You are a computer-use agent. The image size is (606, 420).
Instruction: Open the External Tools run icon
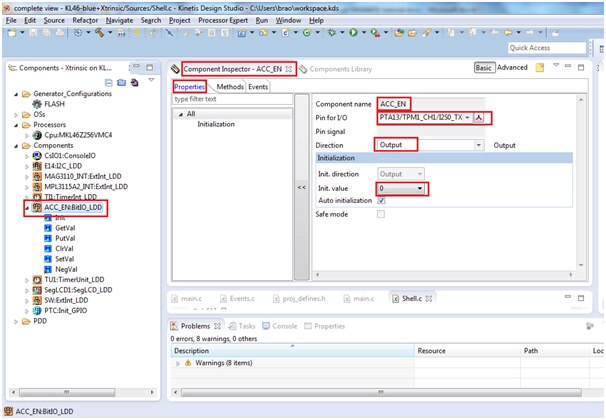coord(375,33)
